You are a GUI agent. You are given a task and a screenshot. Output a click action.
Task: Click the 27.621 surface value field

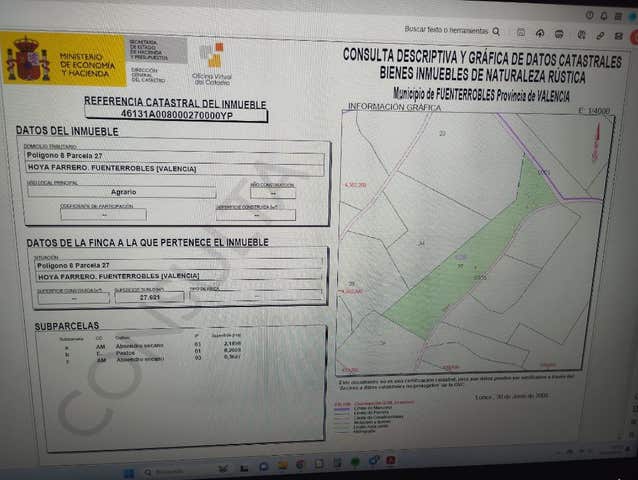click(151, 296)
